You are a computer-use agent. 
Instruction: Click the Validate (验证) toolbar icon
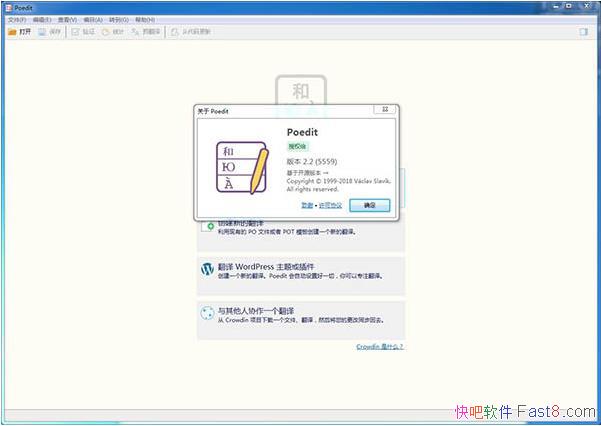pyautogui.click(x=75, y=32)
